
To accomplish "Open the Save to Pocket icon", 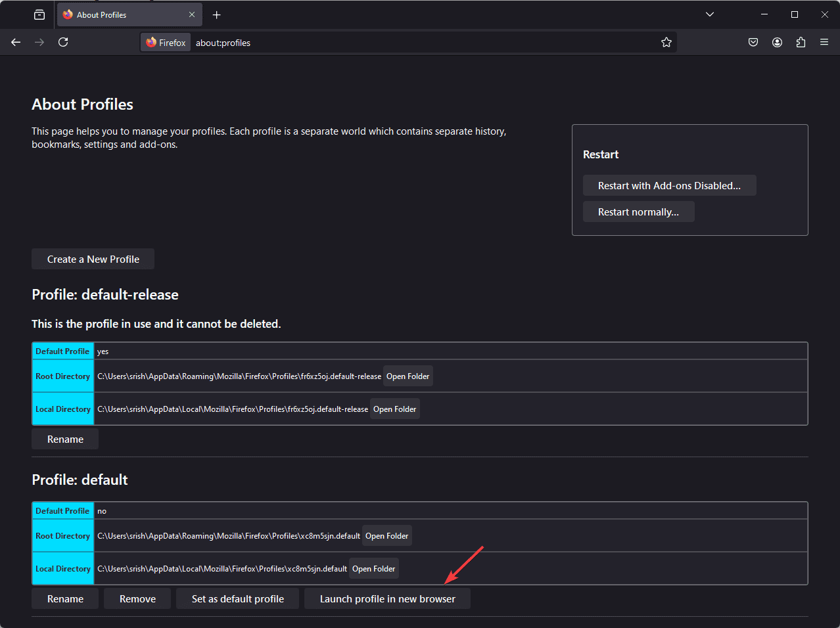I will 753,43.
